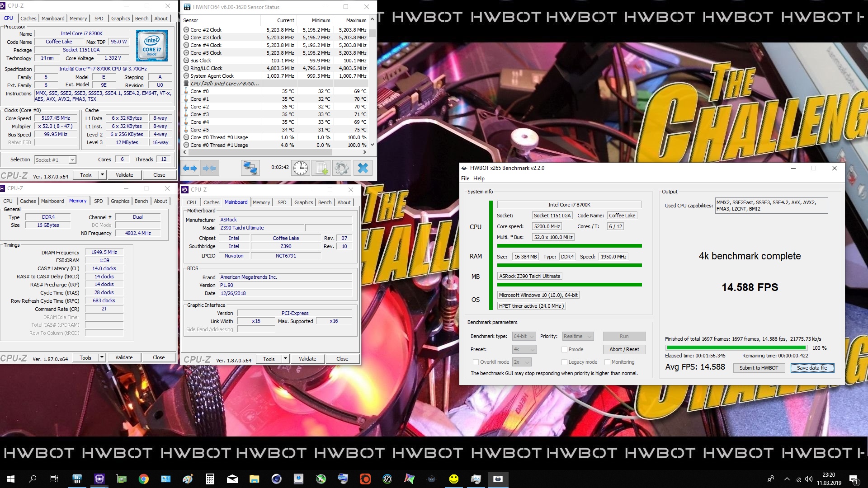This screenshot has height=488, width=868.
Task: Switch to Caches tab in CPU-Z CPU window
Action: pos(28,19)
